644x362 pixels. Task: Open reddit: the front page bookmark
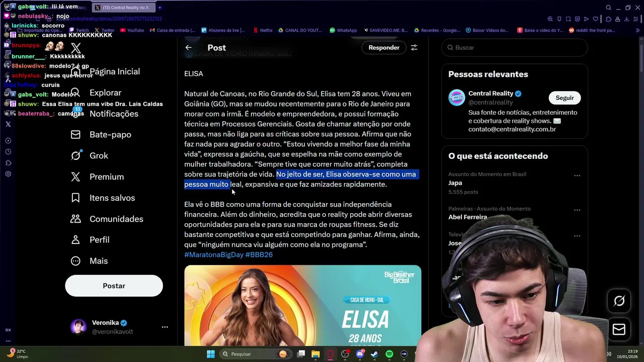(592, 30)
